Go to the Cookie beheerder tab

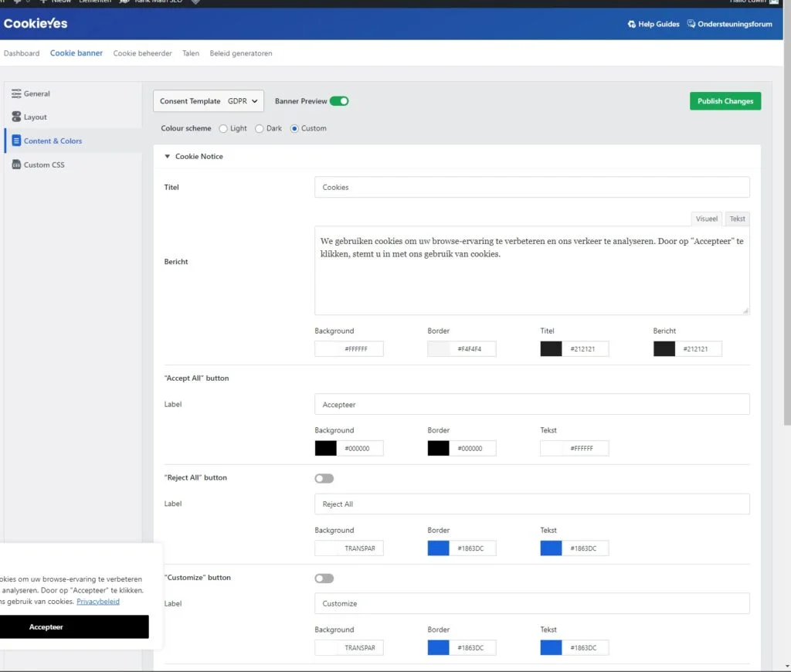click(142, 53)
